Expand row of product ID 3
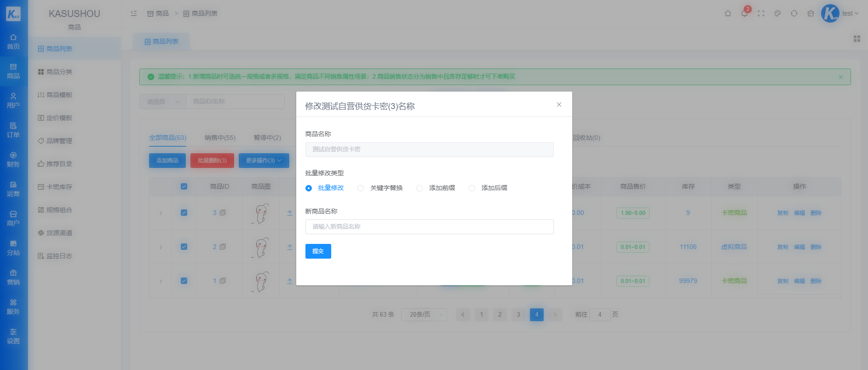 (161, 213)
